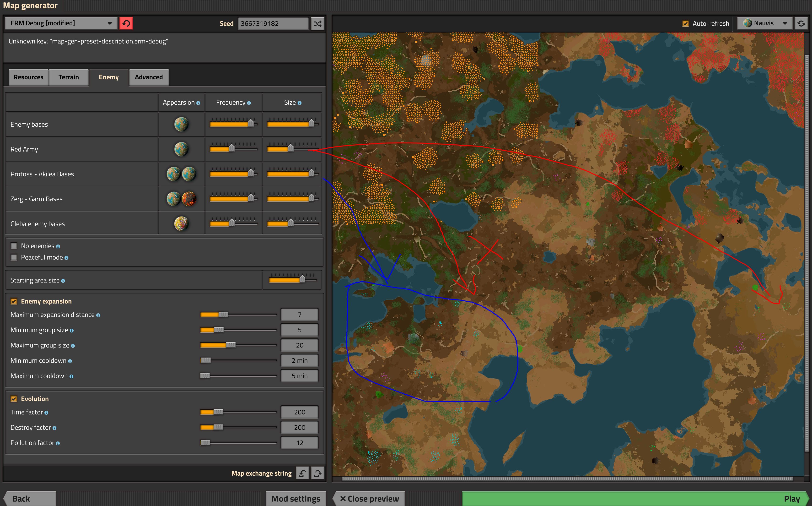Open the ERM Debug preset dropdown
Screen dimensions: 812x506
click(x=61, y=23)
